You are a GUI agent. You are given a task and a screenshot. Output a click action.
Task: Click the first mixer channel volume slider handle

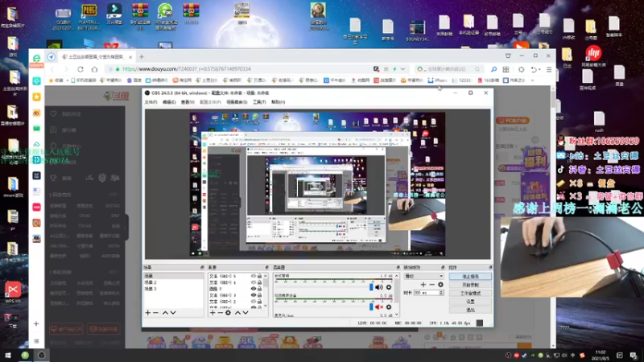[x=372, y=287]
